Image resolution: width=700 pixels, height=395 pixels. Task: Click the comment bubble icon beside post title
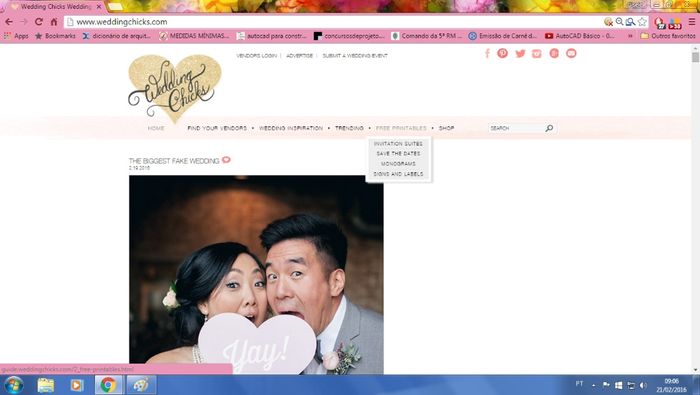tap(226, 160)
